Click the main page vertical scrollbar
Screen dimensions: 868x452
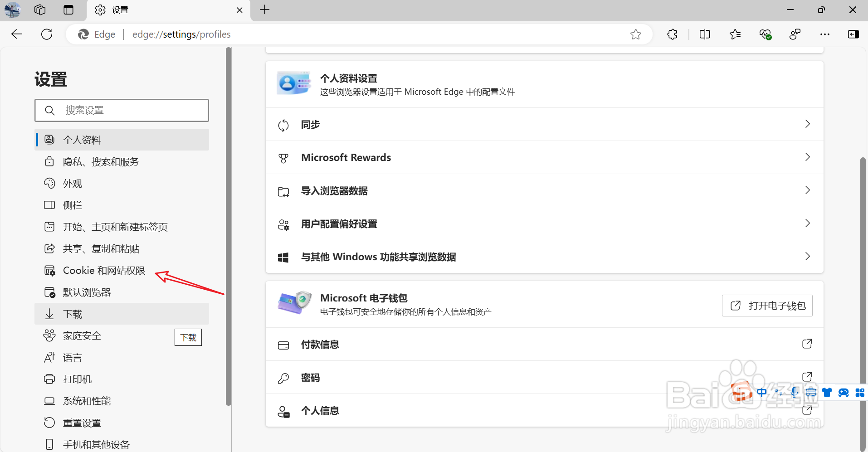tap(863, 304)
